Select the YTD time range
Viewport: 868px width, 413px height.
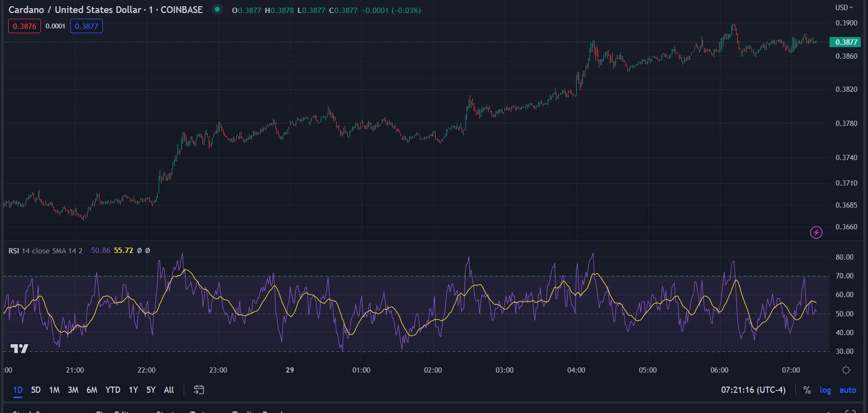[113, 390]
